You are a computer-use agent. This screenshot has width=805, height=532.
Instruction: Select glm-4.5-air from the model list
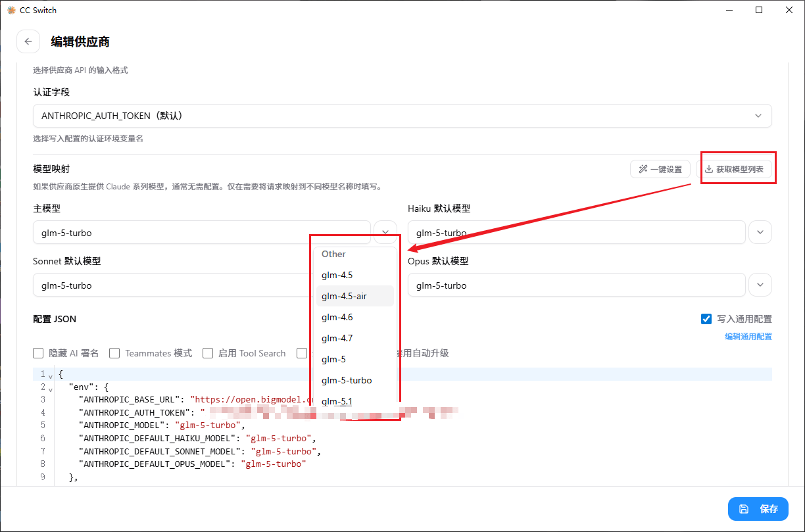[355, 296]
